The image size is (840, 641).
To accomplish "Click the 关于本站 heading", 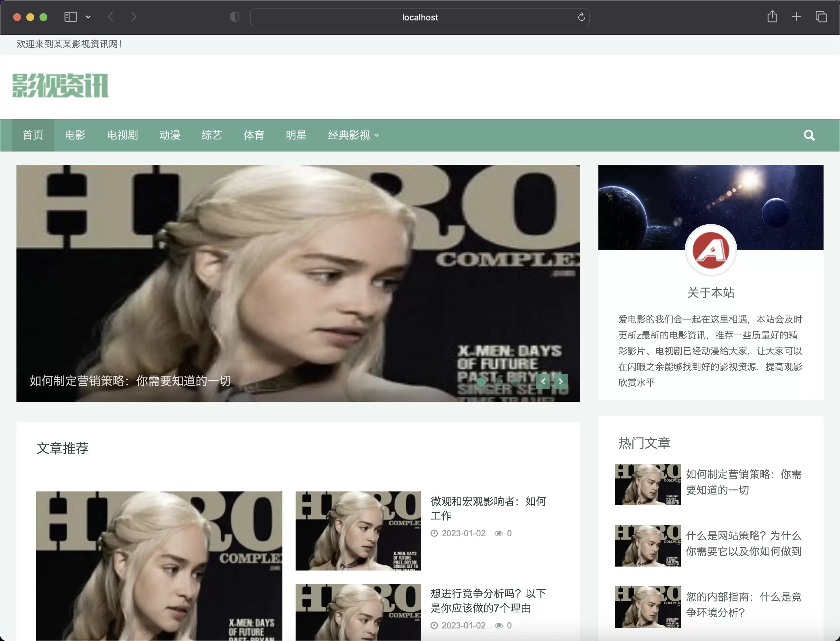I will [x=711, y=293].
